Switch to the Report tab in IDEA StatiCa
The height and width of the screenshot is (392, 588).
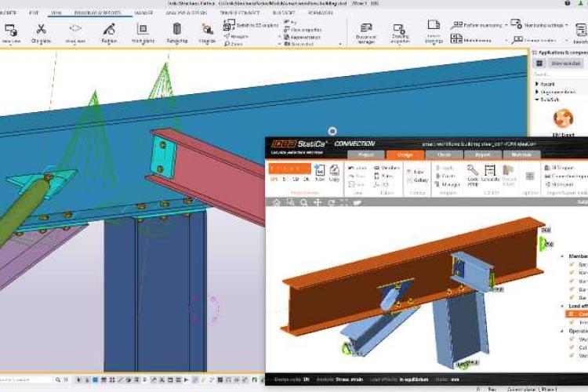(483, 154)
